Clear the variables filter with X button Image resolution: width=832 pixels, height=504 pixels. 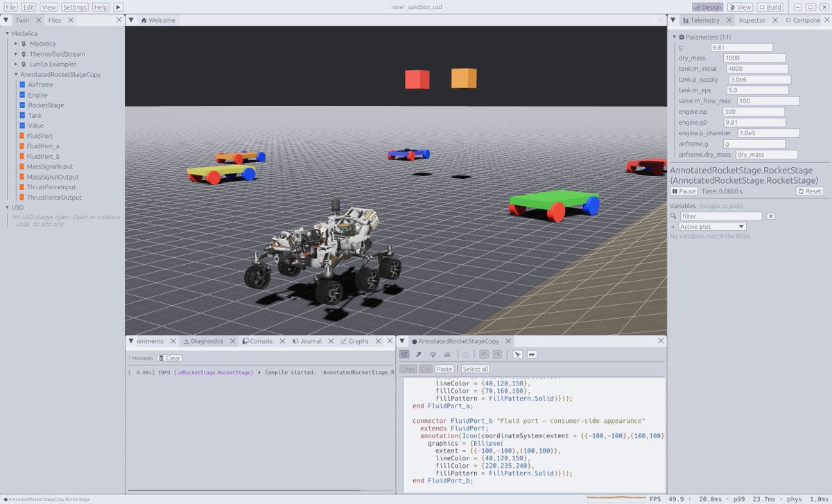(770, 216)
